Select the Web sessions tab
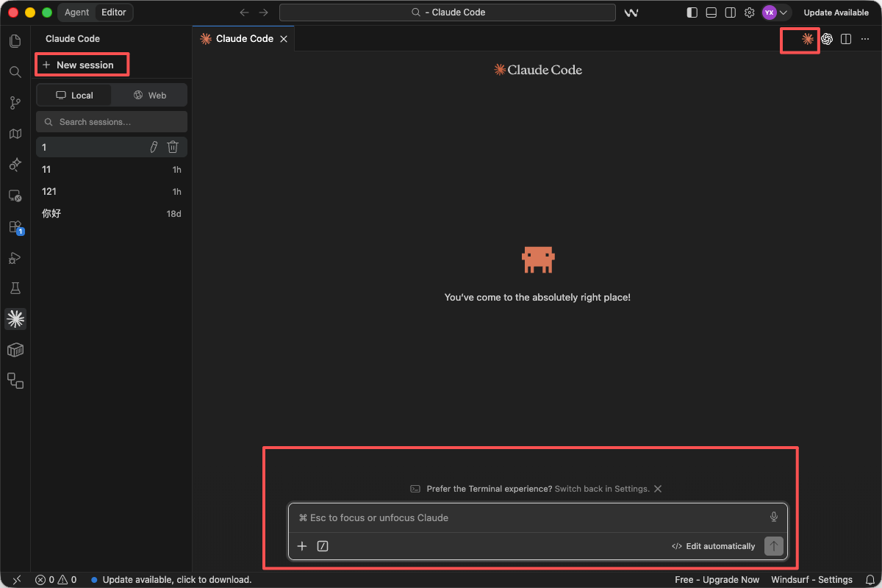882x588 pixels. [149, 96]
